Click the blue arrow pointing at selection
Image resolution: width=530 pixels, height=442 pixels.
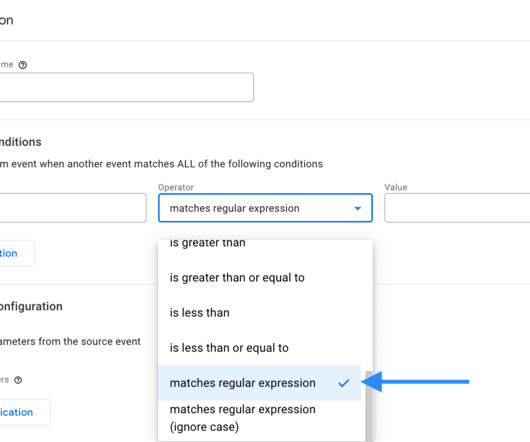pyautogui.click(x=415, y=382)
